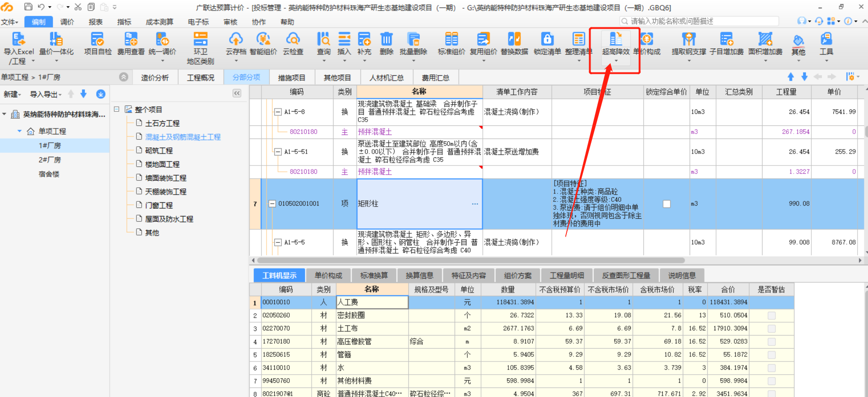Switch to the 人材机汇总 tab
The height and width of the screenshot is (397, 868).
click(387, 78)
